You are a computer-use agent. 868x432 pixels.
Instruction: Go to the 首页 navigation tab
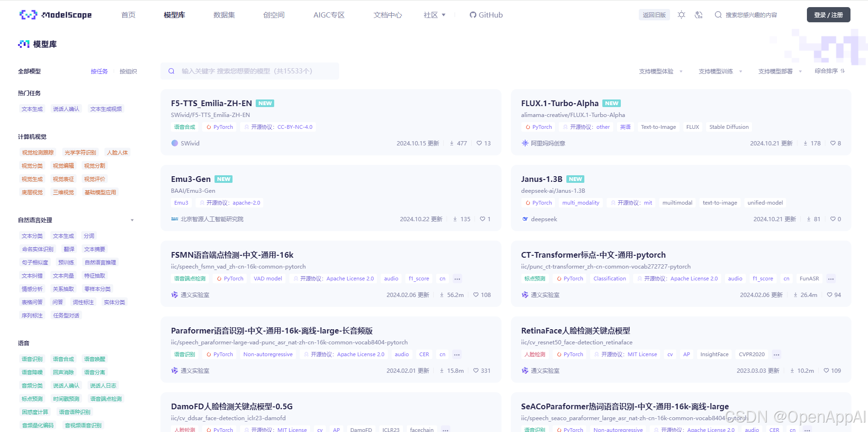point(128,15)
